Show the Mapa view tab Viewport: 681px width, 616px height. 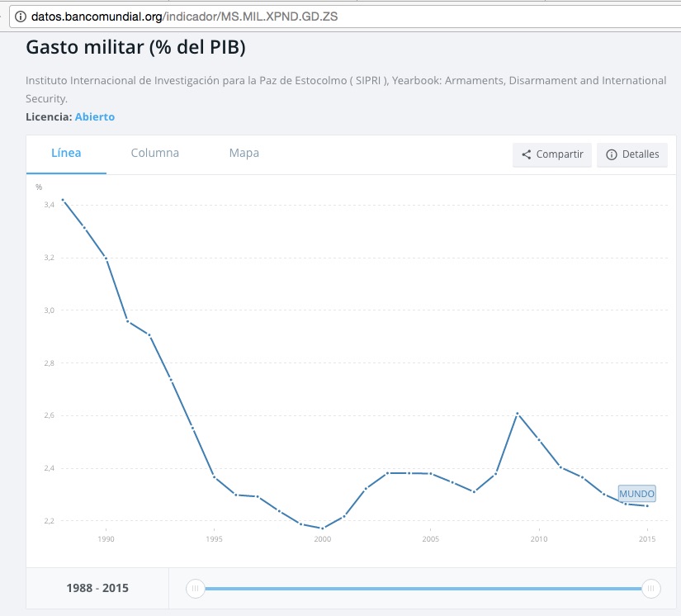[x=244, y=153]
